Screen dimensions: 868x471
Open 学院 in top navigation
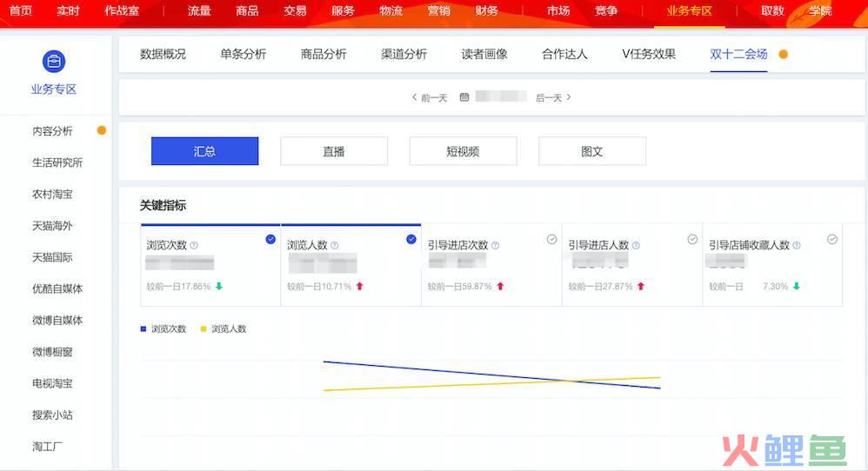820,10
